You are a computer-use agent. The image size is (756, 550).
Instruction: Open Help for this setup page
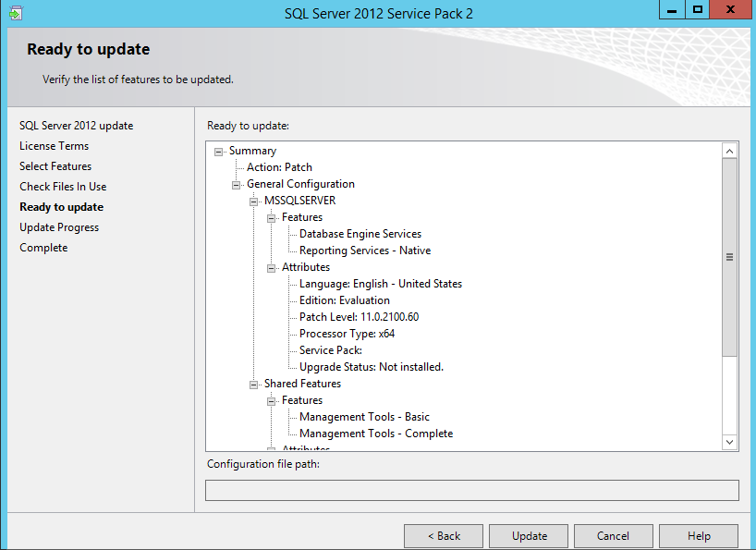699,536
